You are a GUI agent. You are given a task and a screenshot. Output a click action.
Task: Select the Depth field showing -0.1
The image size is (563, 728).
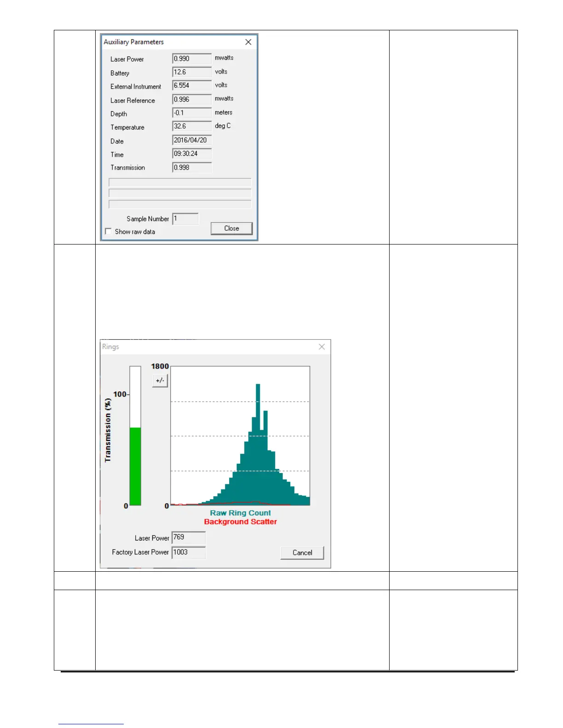(x=192, y=113)
